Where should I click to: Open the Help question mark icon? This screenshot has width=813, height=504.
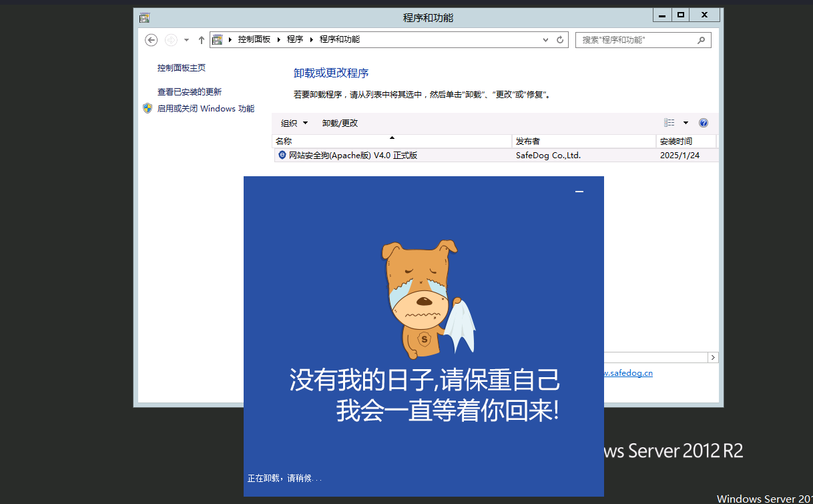coord(703,123)
